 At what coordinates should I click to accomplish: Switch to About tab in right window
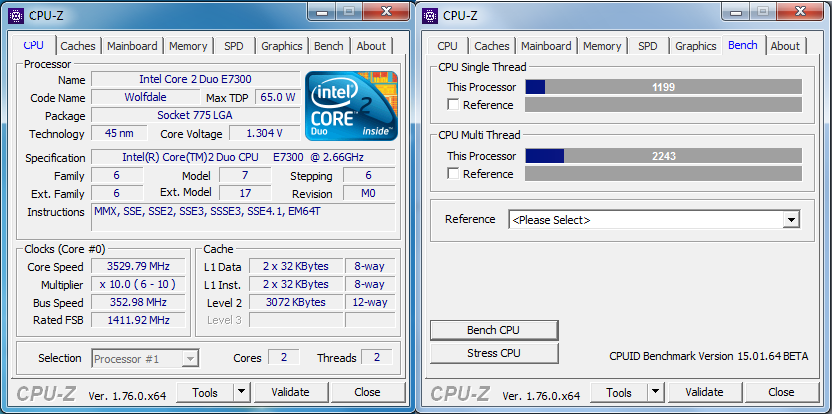click(785, 46)
